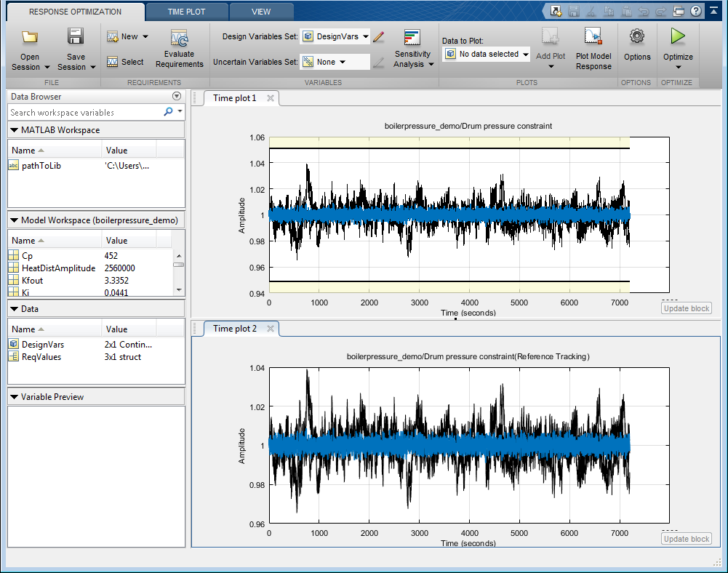This screenshot has height=573, width=728.
Task: Click the Plot Model Response icon
Action: pos(593,37)
